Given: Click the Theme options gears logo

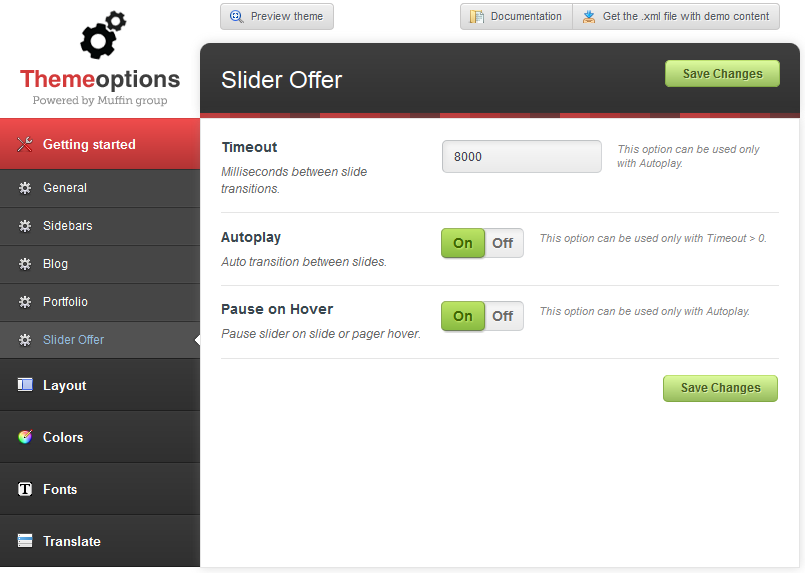Looking at the screenshot, I should [x=102, y=35].
